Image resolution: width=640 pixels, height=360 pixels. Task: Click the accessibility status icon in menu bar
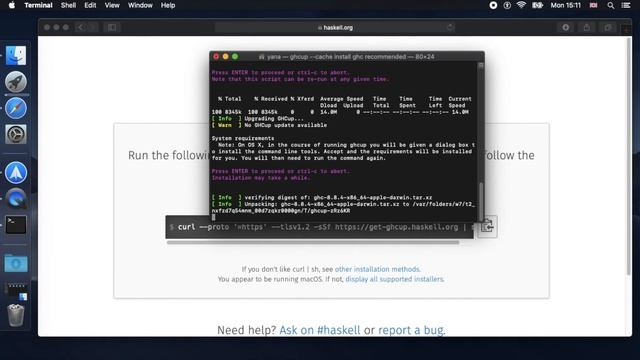(507, 5)
